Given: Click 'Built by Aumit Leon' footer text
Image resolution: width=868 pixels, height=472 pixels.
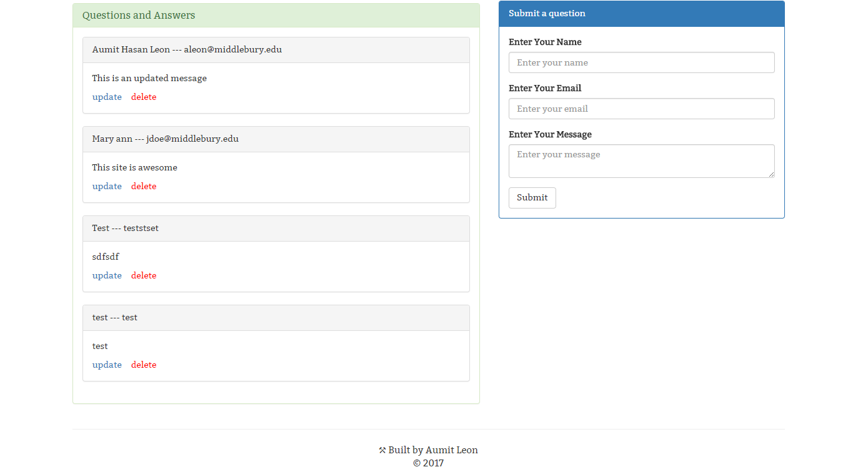Looking at the screenshot, I should [x=433, y=450].
